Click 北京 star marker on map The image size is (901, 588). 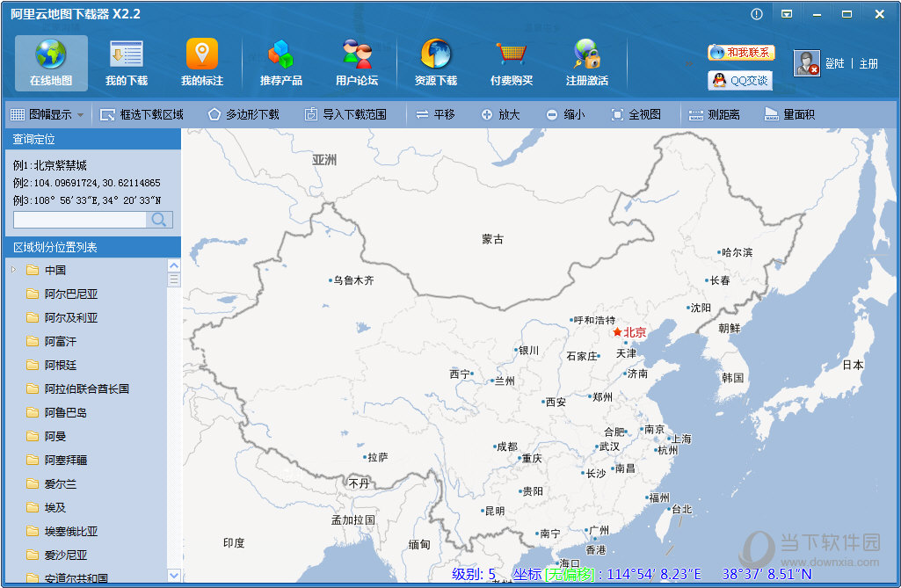pos(617,332)
